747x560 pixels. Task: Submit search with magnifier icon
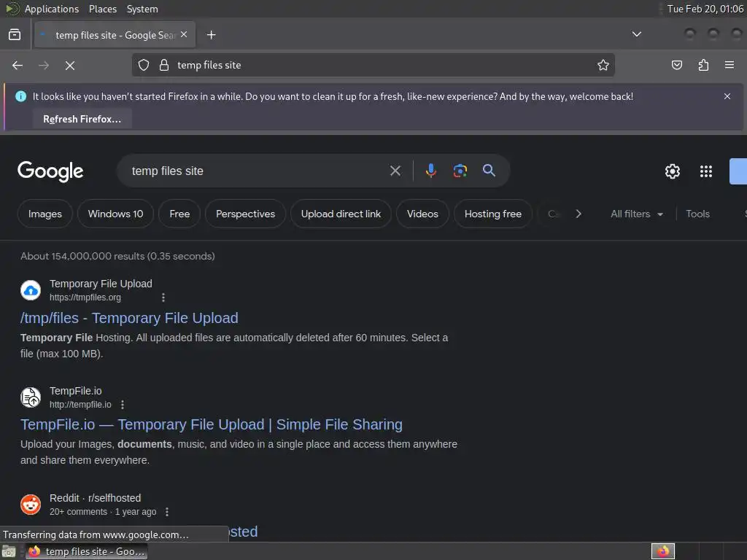click(x=489, y=171)
